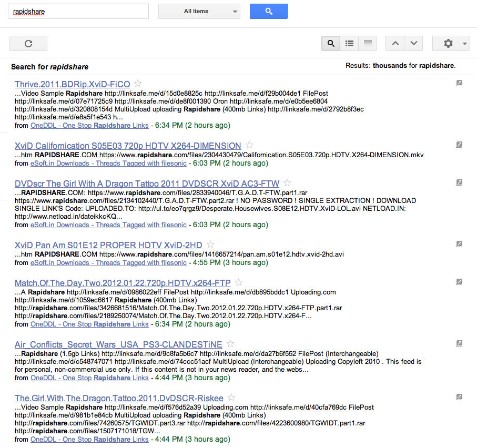Open XviD Californication S05E03 title link

point(128,146)
